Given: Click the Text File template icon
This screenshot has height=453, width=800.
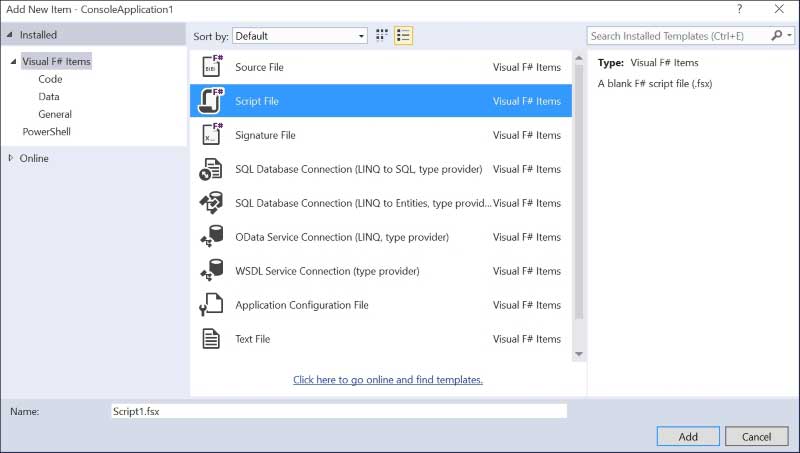Looking at the screenshot, I should pos(211,339).
